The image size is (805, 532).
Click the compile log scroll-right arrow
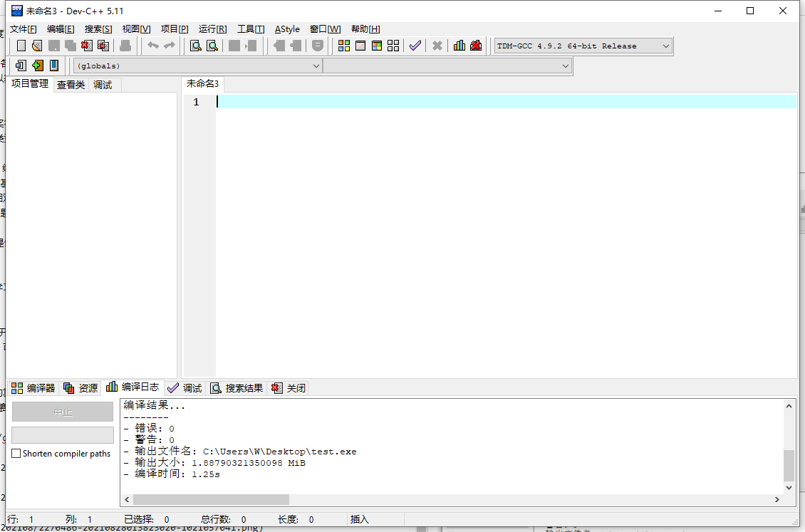777,499
